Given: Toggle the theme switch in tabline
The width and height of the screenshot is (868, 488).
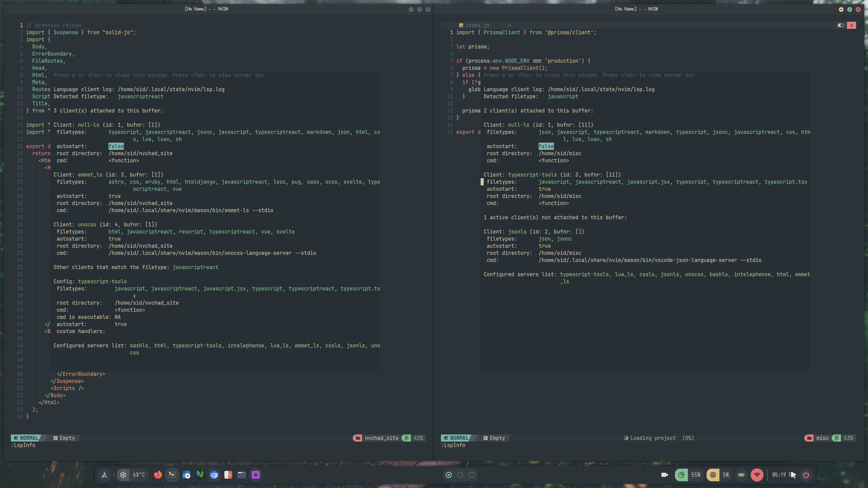Looking at the screenshot, I should pyautogui.click(x=841, y=25).
